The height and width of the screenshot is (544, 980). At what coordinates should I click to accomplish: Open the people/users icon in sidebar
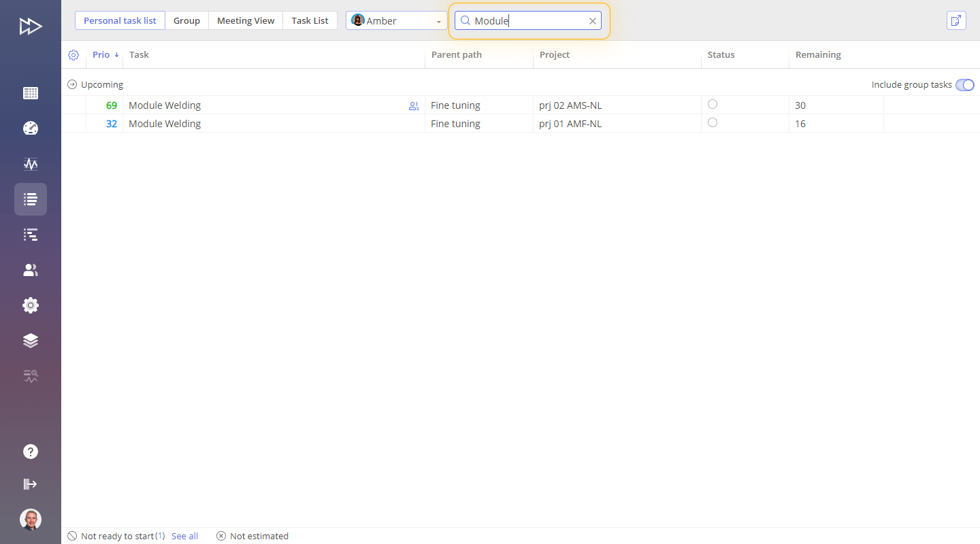click(31, 270)
